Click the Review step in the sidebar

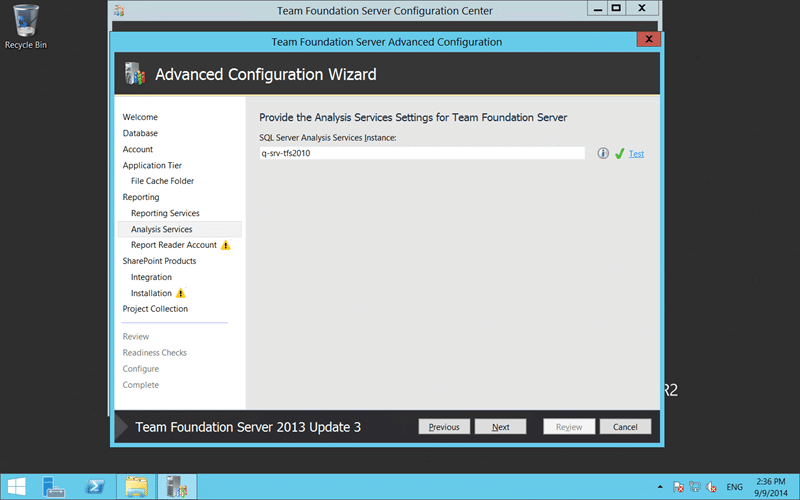tap(136, 337)
